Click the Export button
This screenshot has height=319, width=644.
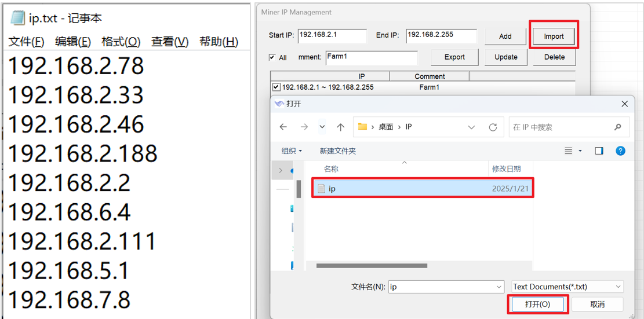(x=454, y=57)
